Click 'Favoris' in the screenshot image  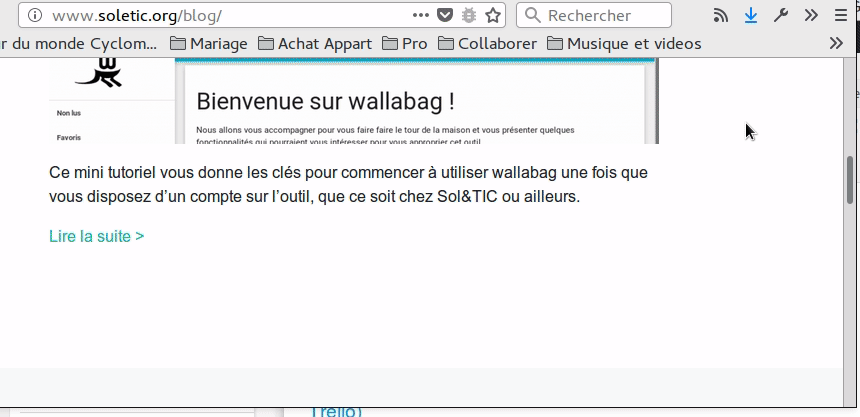coord(69,138)
